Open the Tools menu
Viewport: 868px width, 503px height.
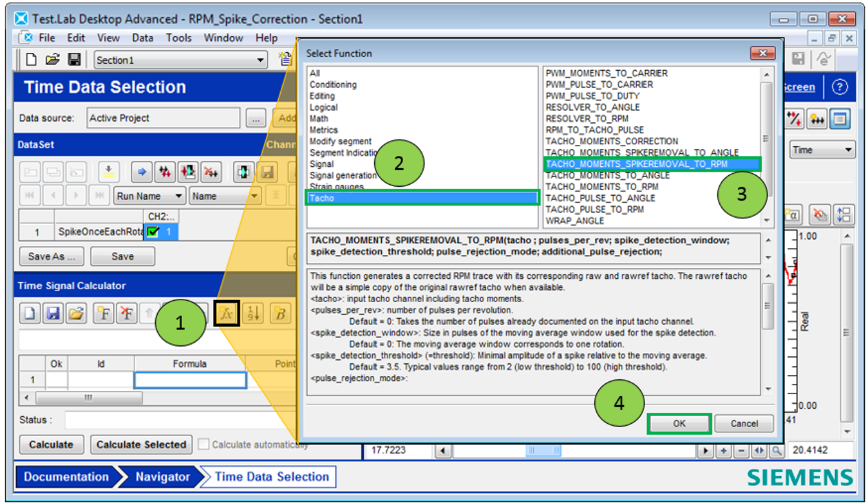[x=178, y=38]
